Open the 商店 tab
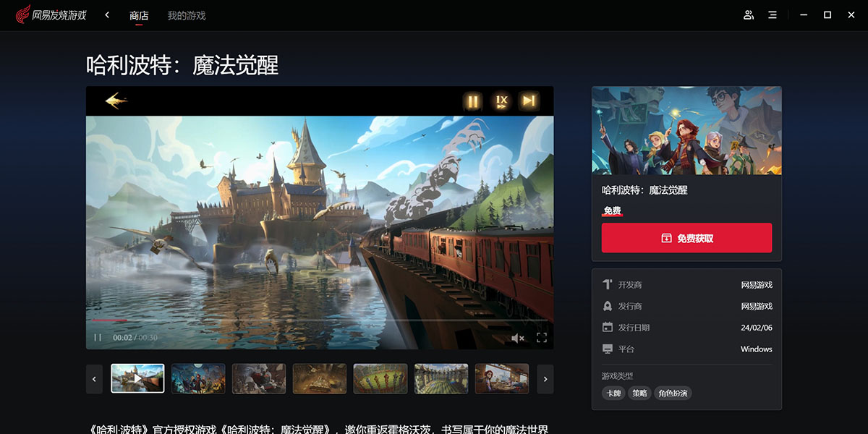Screen dimensions: 868x434 139,15
